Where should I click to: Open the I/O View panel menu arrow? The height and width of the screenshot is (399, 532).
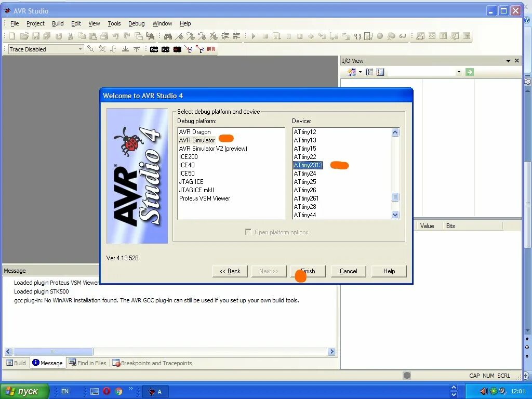pos(508,61)
